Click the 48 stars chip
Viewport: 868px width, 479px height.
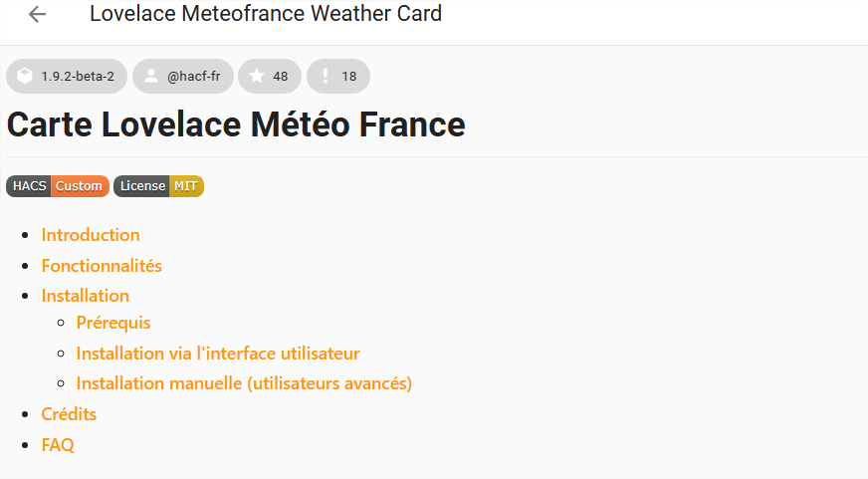[270, 76]
